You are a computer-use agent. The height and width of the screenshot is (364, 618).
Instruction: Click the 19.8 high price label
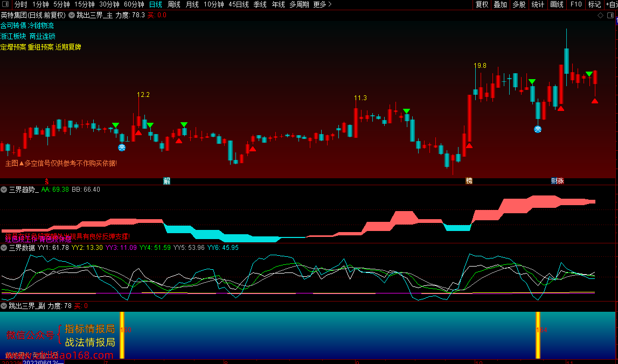pos(480,66)
